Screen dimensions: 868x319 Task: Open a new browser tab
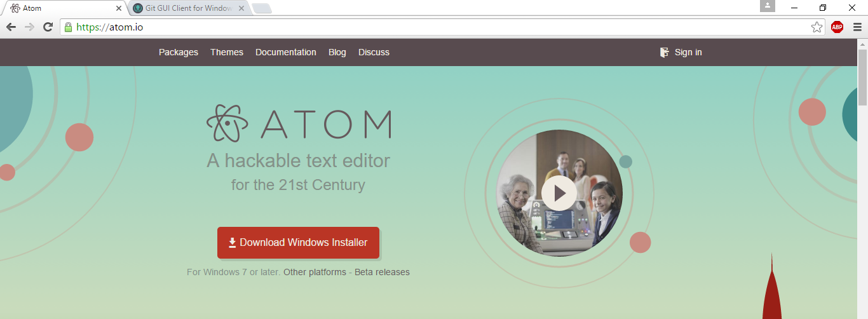point(262,8)
